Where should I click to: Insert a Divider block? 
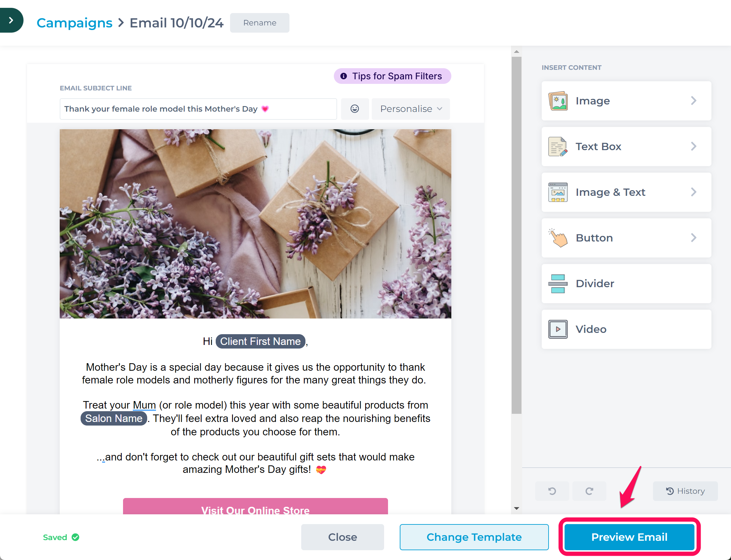pos(626,284)
